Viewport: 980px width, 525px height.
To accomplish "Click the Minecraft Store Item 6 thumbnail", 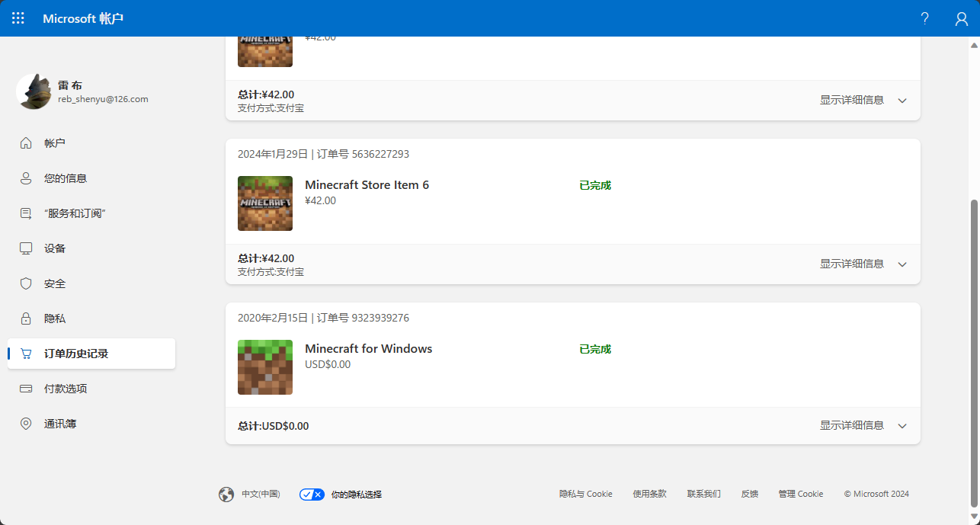I will (265, 203).
